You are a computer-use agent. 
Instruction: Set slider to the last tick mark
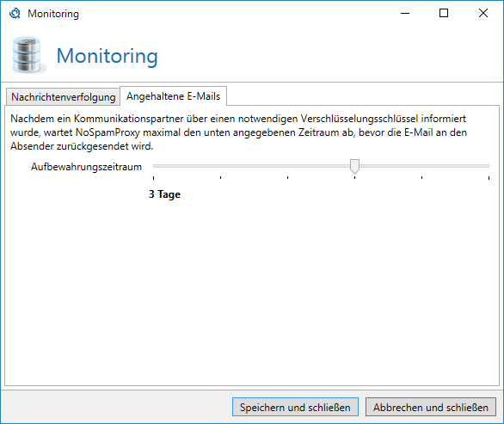[489, 166]
